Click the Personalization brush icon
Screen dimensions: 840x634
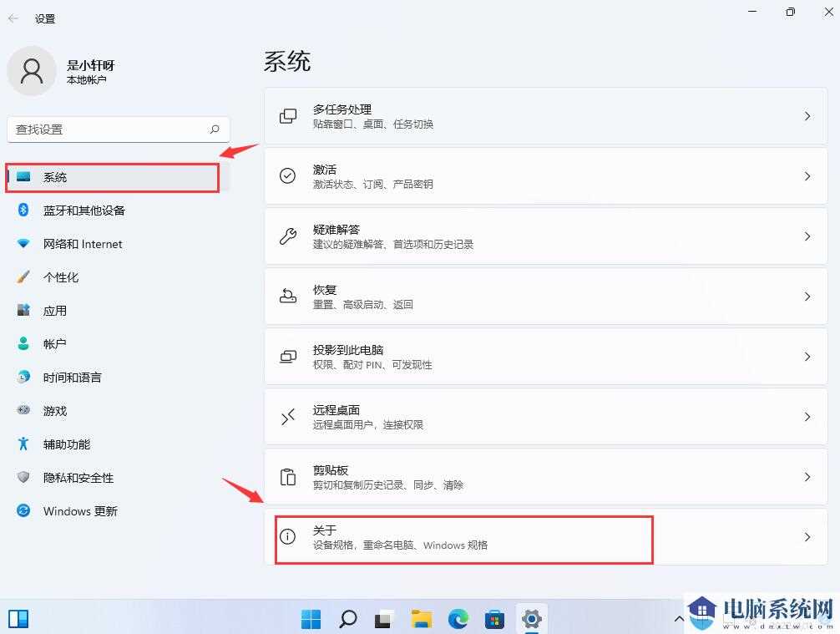coord(22,277)
